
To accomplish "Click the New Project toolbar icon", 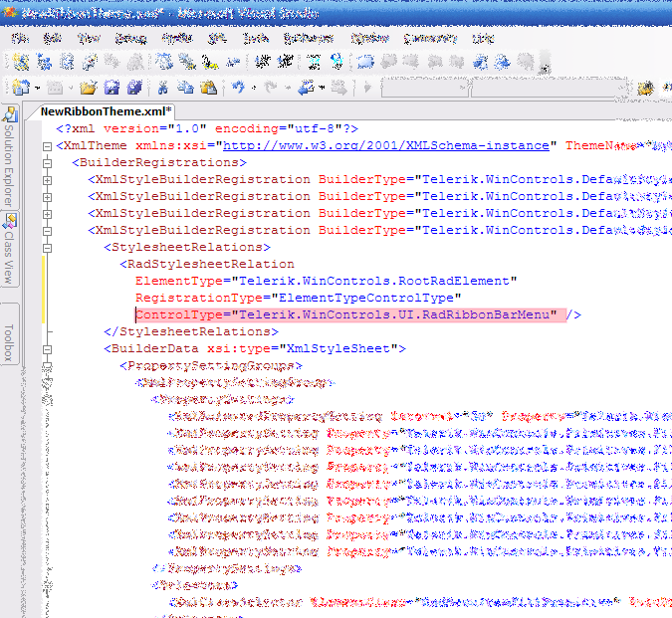I will coord(20,88).
